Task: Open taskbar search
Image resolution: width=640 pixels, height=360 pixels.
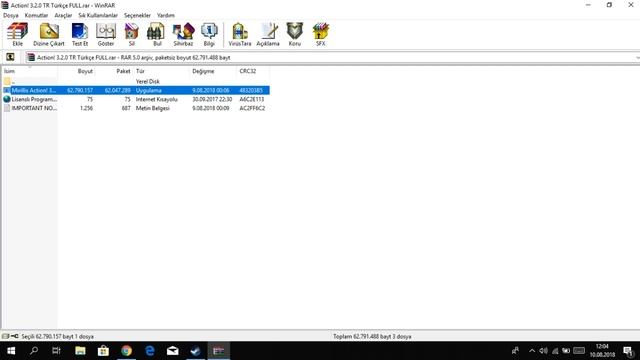Action: pyautogui.click(x=34, y=351)
